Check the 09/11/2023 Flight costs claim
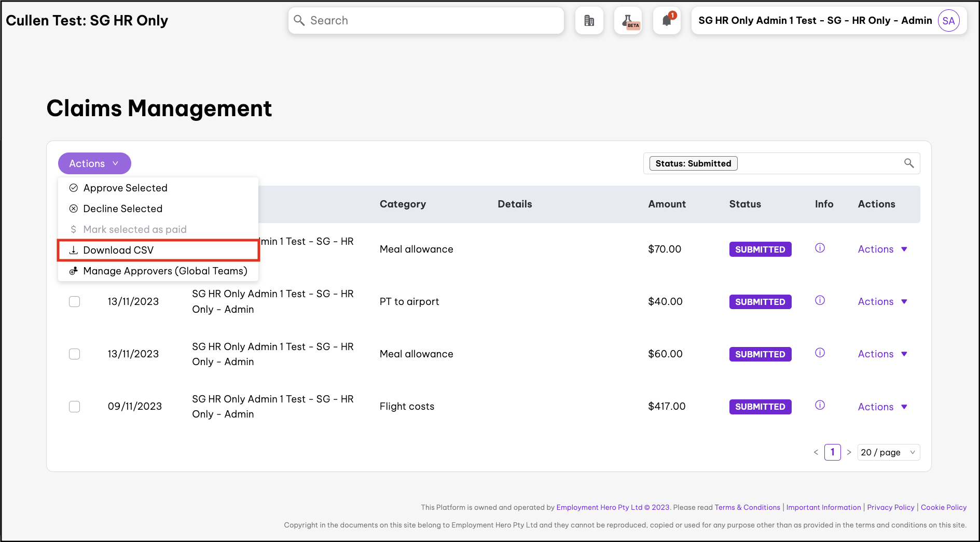Screen dimensions: 980x542 tap(75, 407)
